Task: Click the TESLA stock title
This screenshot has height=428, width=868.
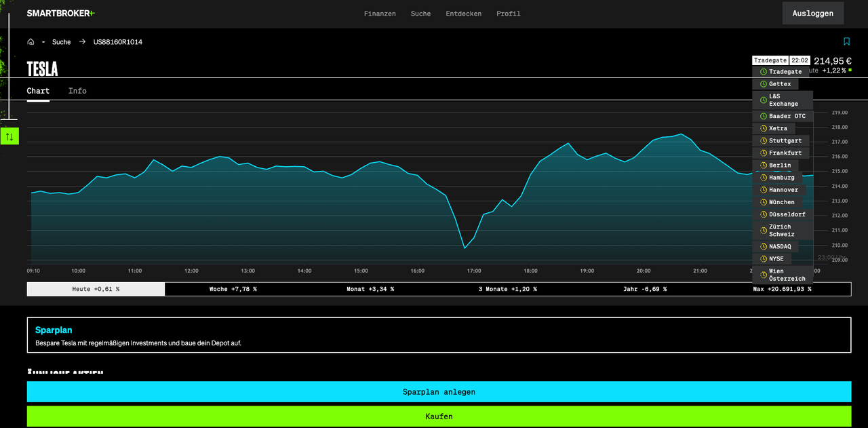Action: point(42,69)
